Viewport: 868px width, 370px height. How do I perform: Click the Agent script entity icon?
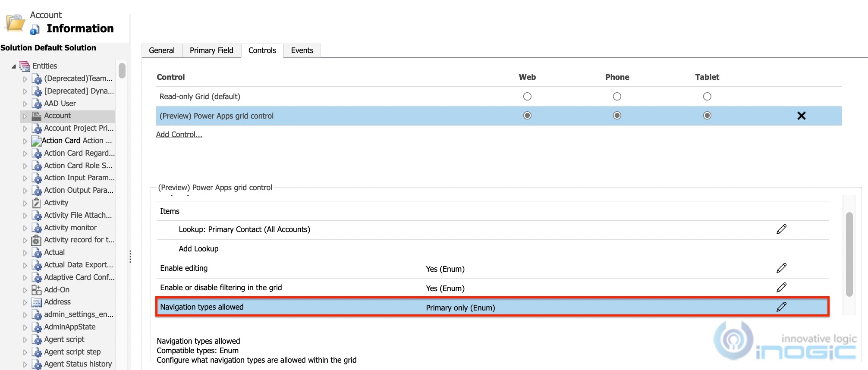(x=37, y=339)
